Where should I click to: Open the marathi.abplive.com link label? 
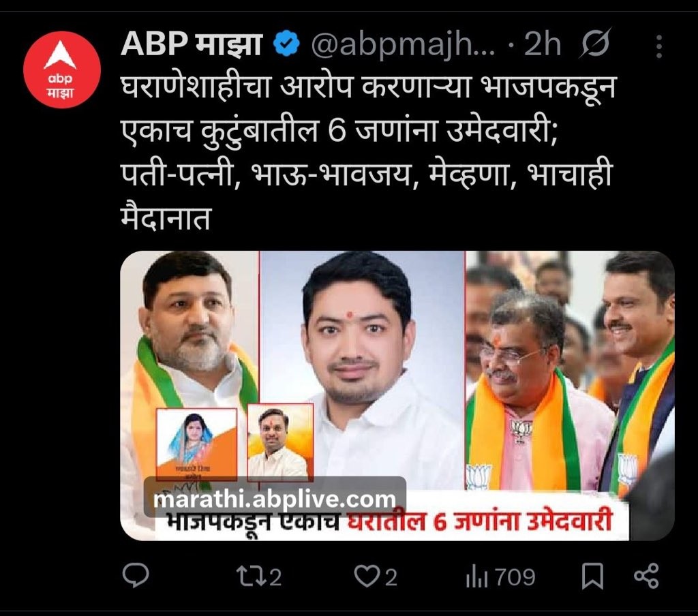point(275,499)
